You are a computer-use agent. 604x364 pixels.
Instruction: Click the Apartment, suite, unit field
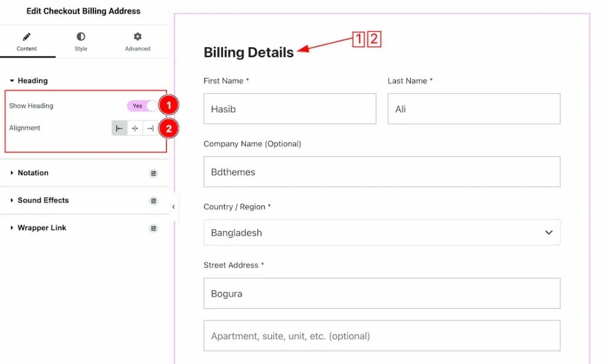(382, 336)
